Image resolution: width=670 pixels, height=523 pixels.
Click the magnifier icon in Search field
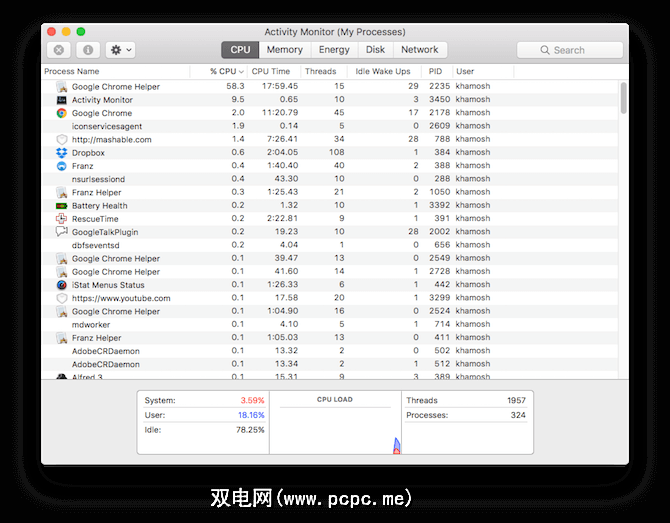coord(545,50)
